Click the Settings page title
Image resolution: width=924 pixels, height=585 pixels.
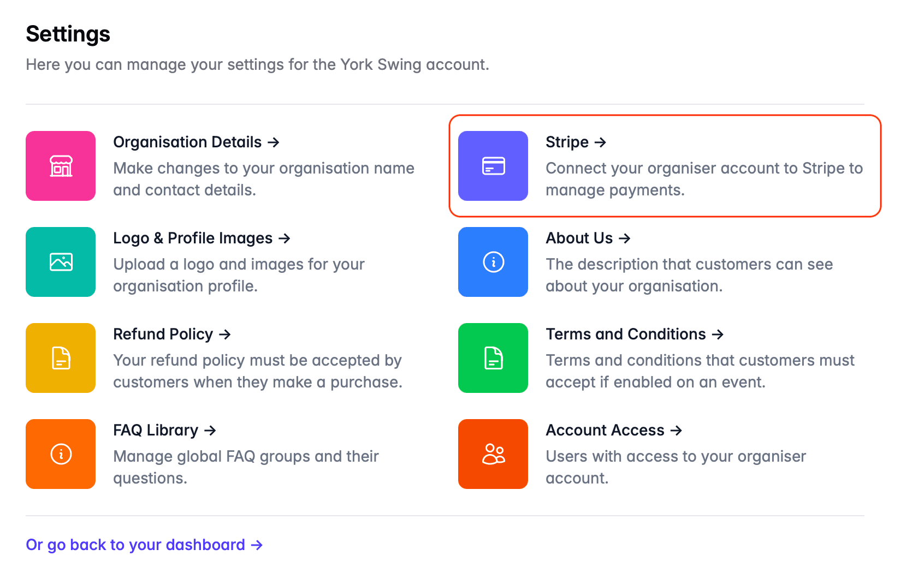click(68, 34)
